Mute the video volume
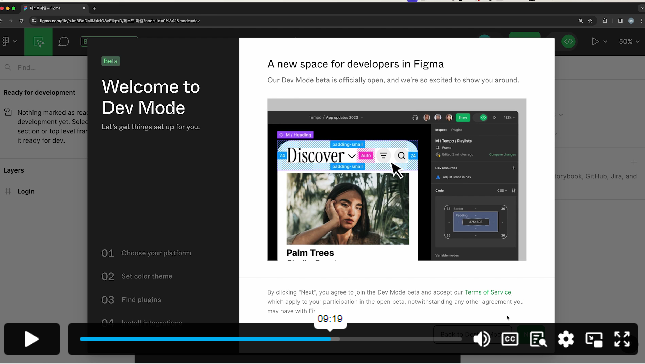This screenshot has width=645, height=364. coord(481,339)
